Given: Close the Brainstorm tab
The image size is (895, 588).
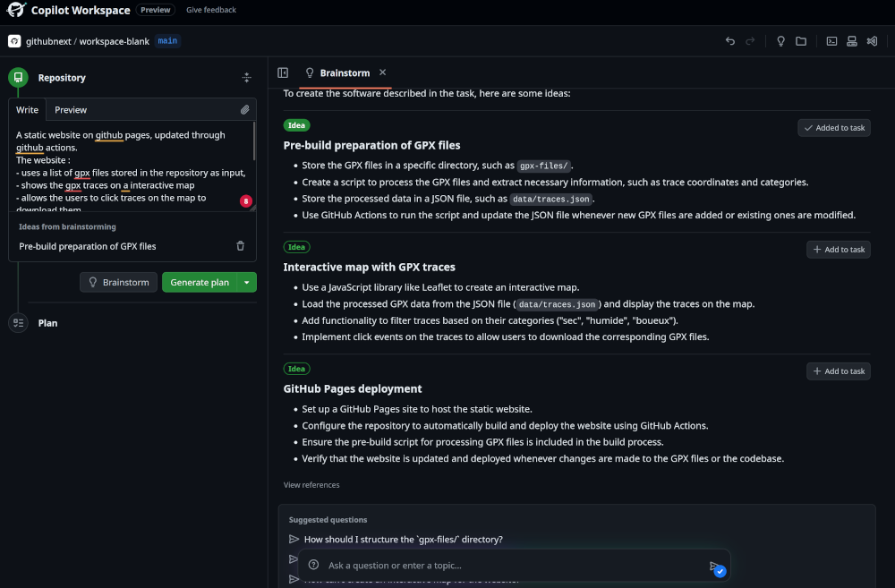Looking at the screenshot, I should pyautogui.click(x=382, y=72).
